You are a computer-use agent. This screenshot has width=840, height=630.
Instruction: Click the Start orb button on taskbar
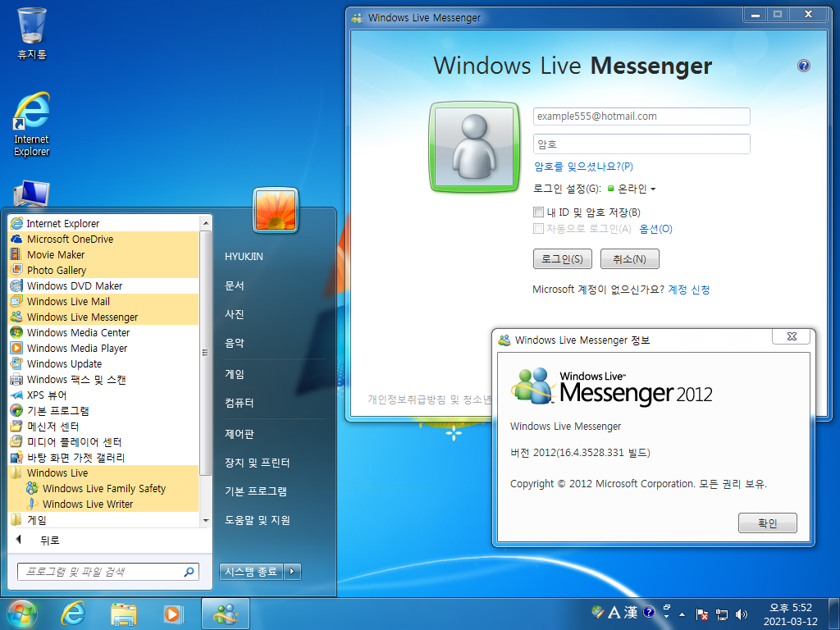[22, 614]
